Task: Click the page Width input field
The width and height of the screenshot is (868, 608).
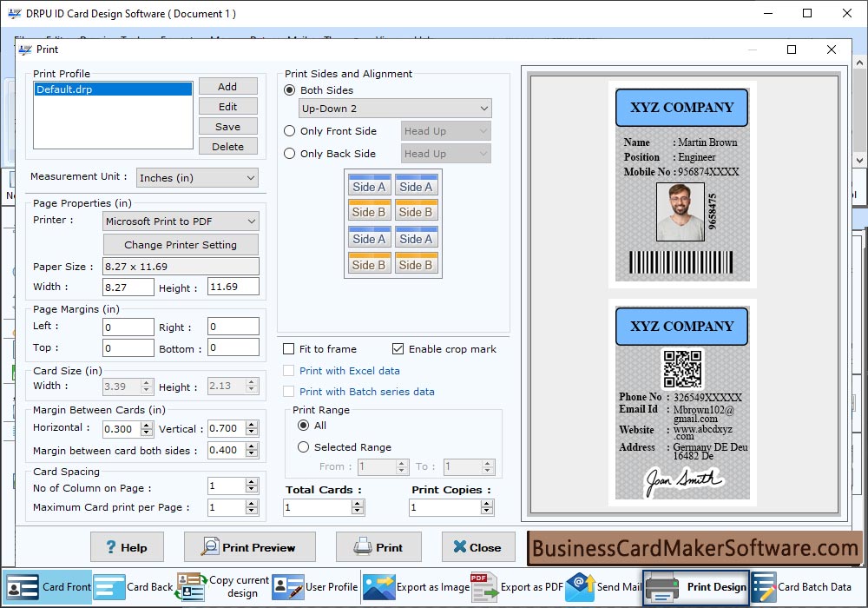Action: click(128, 287)
